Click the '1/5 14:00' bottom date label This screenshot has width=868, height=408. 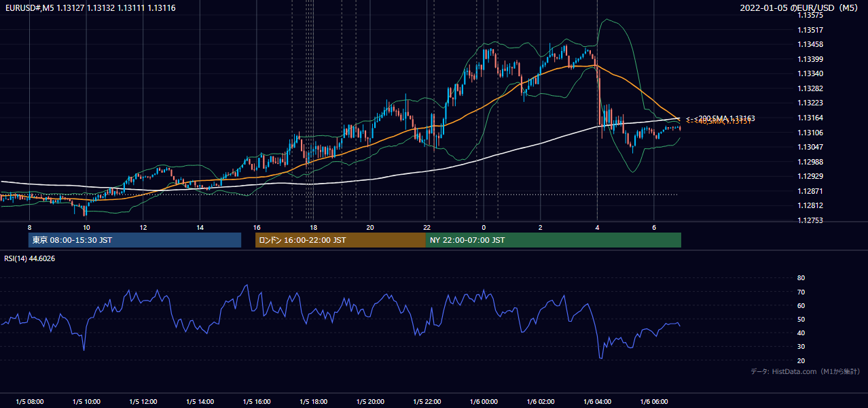point(200,401)
